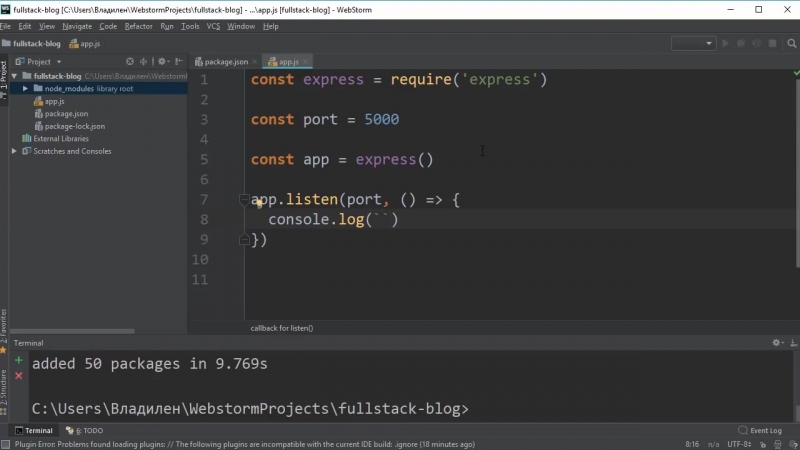Click the Stop square icon in toolbar
Viewport: 800px width, 450px height.
pyautogui.click(x=772, y=44)
